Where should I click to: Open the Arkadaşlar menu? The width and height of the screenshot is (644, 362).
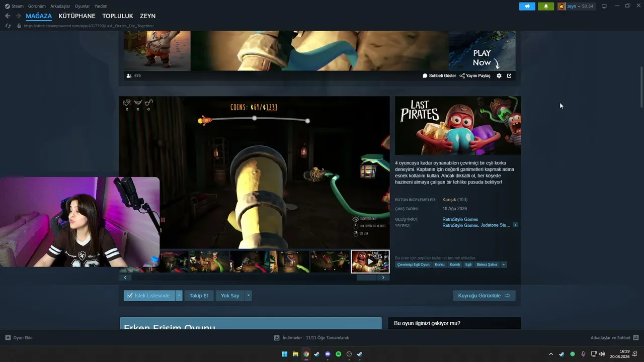click(x=60, y=6)
